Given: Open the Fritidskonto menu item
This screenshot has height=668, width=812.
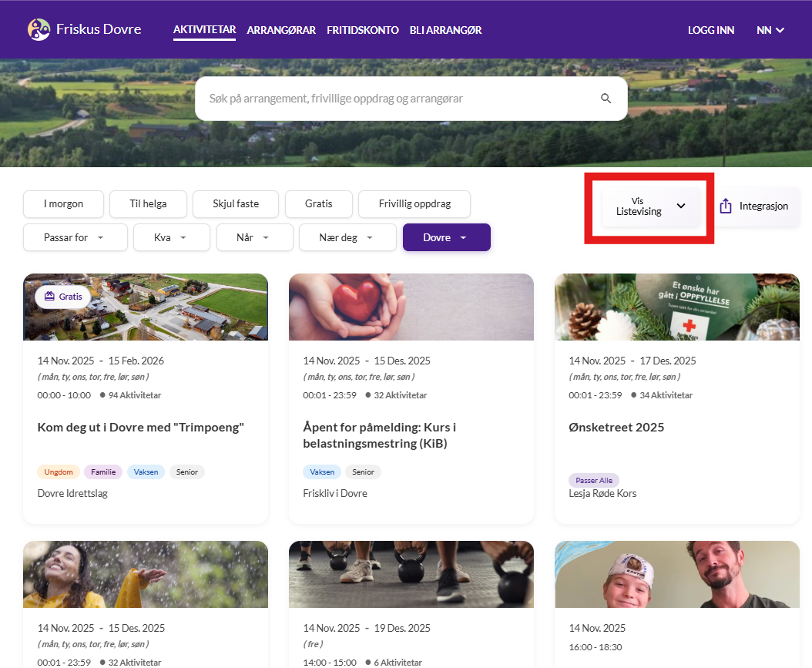Looking at the screenshot, I should tap(362, 30).
